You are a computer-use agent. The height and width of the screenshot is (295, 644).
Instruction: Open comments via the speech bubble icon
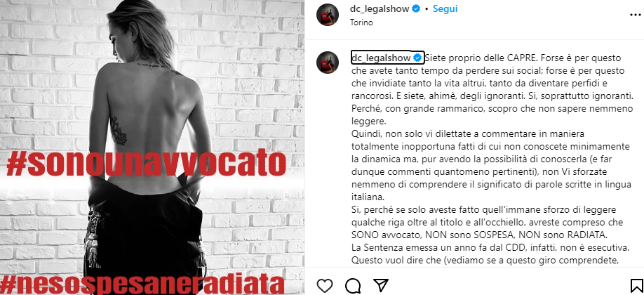tap(353, 285)
